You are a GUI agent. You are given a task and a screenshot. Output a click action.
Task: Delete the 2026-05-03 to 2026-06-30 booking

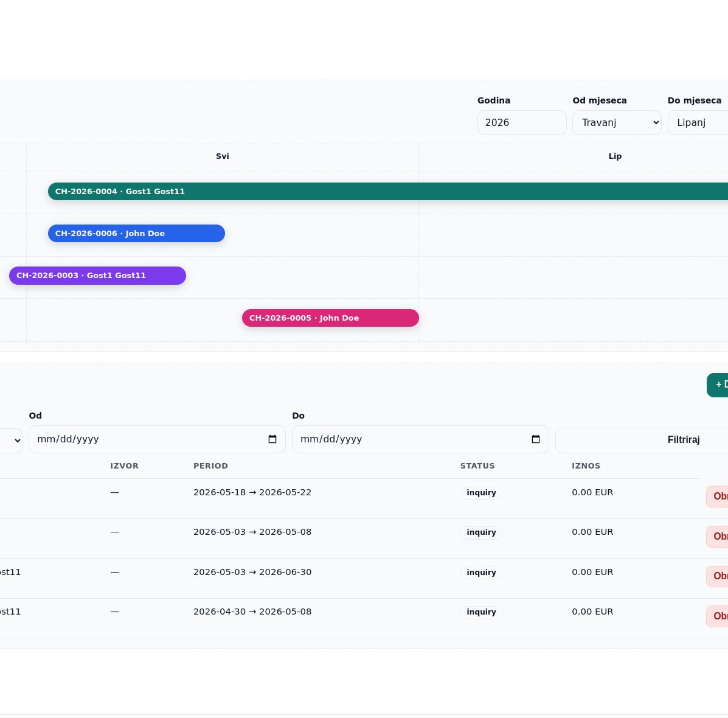(x=717, y=576)
